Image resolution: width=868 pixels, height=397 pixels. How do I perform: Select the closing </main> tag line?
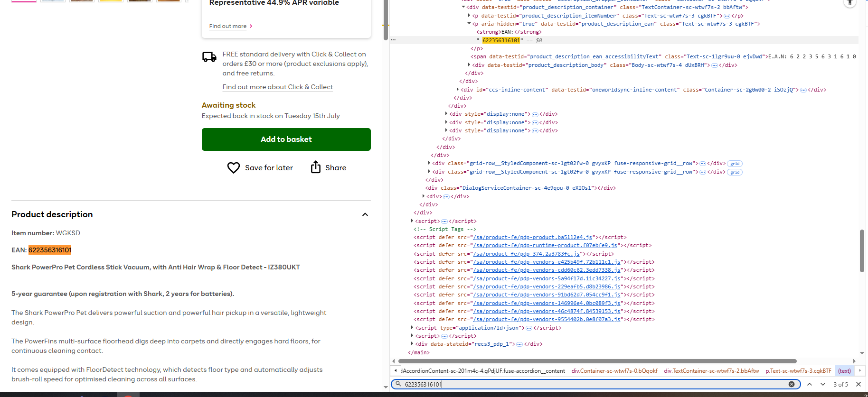(419, 352)
